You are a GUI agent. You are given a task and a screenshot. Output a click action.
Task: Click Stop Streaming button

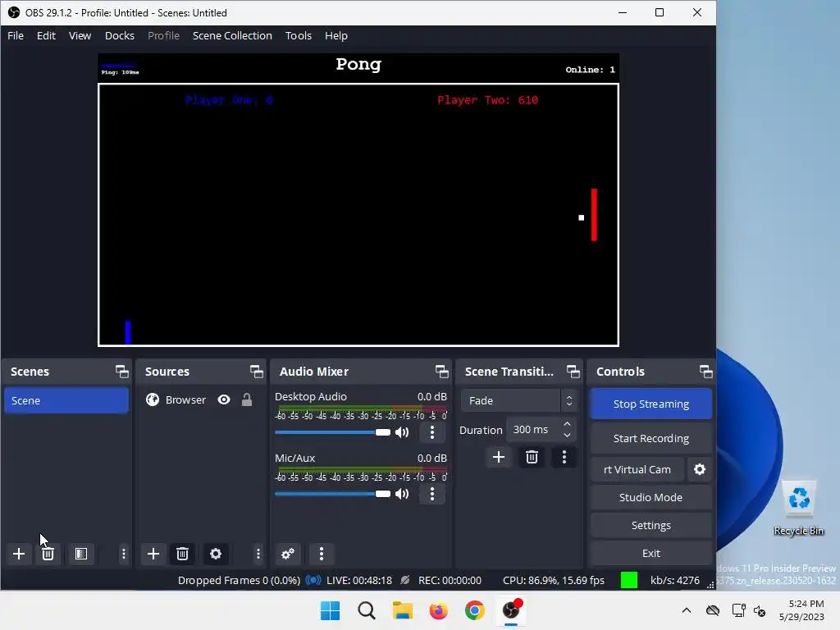pos(651,404)
